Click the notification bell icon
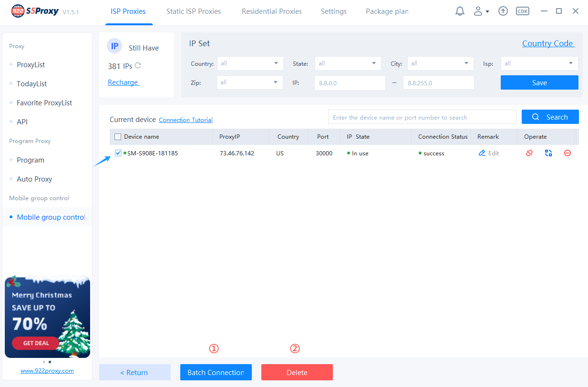588x387 pixels. (x=460, y=11)
